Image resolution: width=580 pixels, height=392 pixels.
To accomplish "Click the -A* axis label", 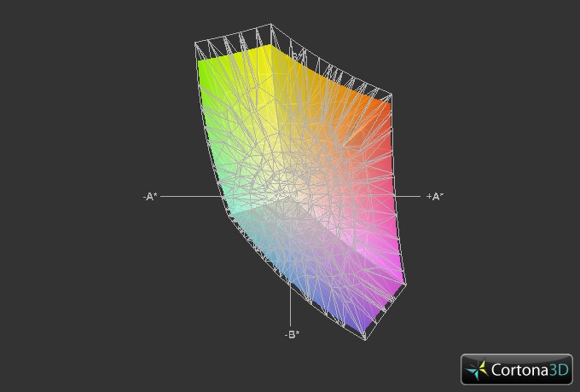I will (150, 197).
